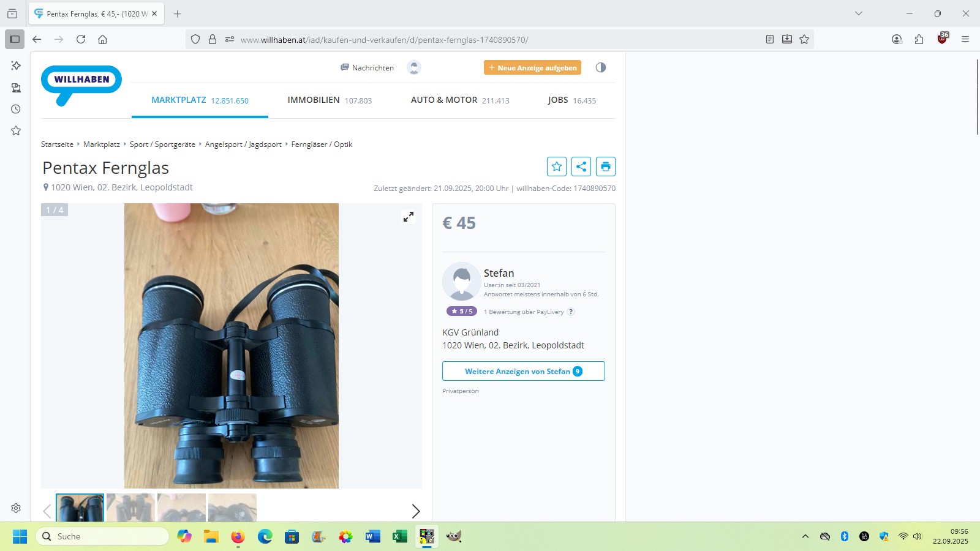Viewport: 980px width, 551px height.
Task: Save listing with the star favorite icon
Action: [x=556, y=167]
